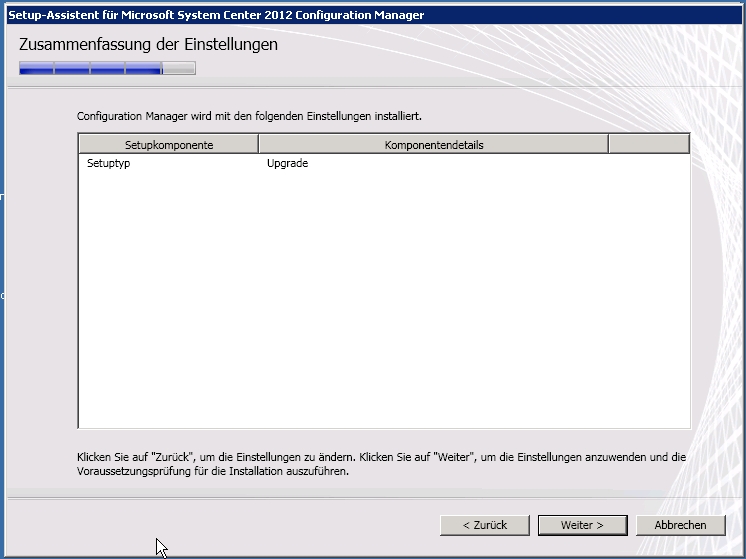This screenshot has width=746, height=559.
Task: Click the "Weiter >" button
Action: [x=582, y=525]
